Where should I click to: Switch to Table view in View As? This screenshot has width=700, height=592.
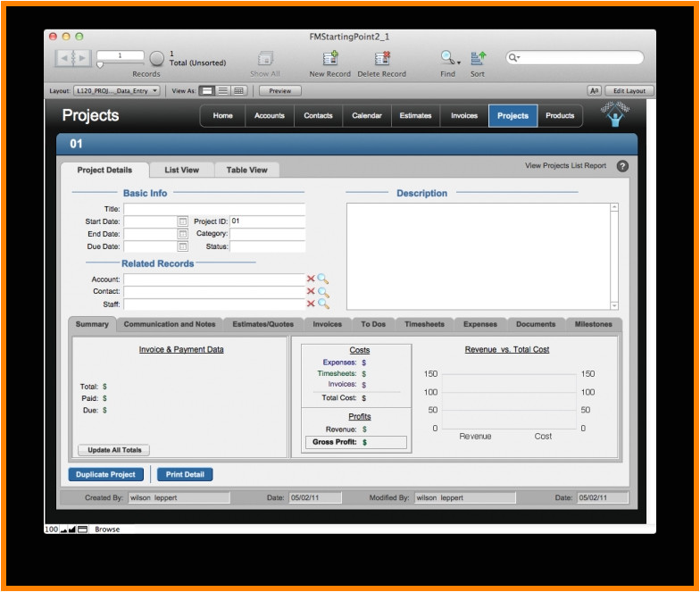238,91
